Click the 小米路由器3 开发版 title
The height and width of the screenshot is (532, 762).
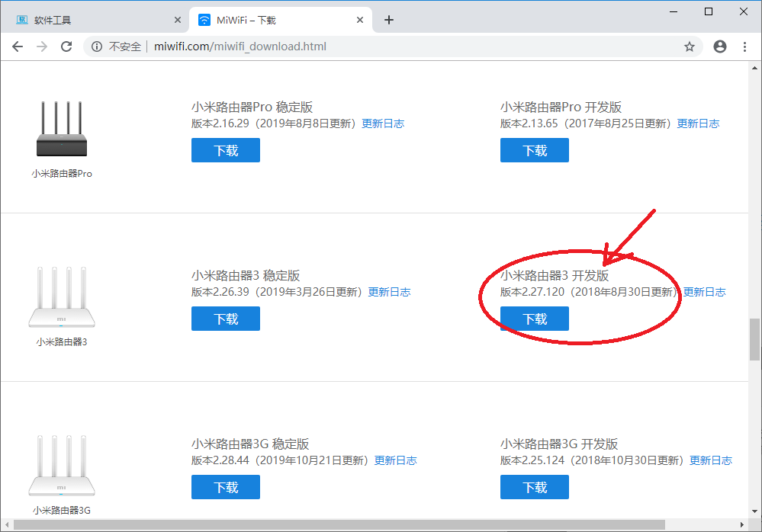tap(555, 276)
